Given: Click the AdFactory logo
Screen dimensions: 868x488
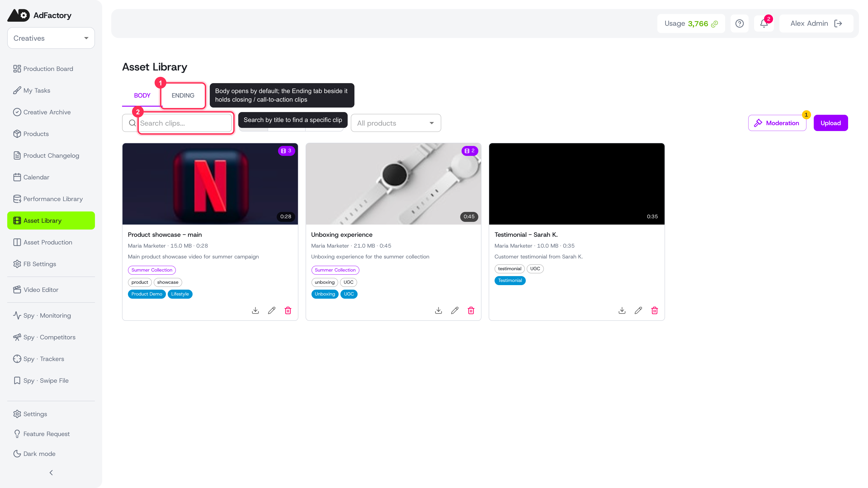Looking at the screenshot, I should pos(39,15).
